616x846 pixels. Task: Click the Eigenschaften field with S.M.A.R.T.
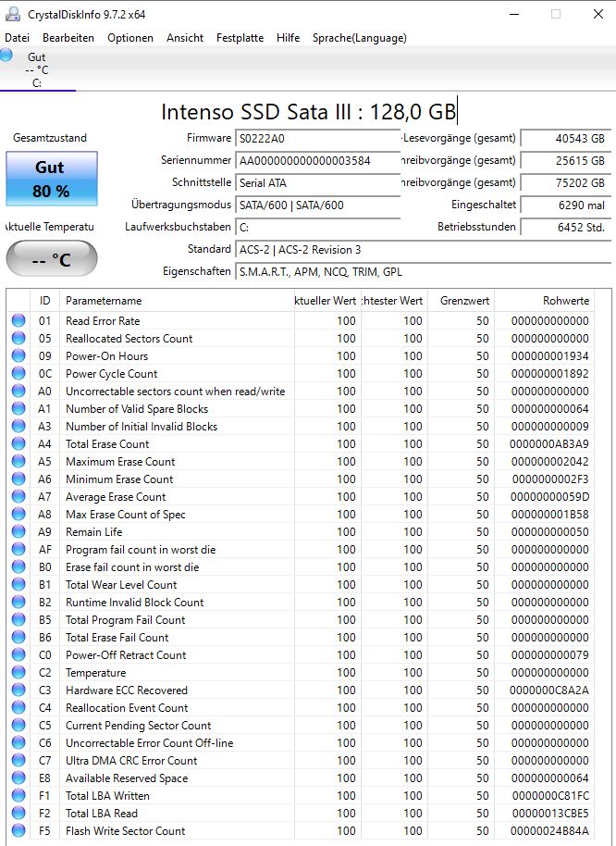pyautogui.click(x=423, y=271)
